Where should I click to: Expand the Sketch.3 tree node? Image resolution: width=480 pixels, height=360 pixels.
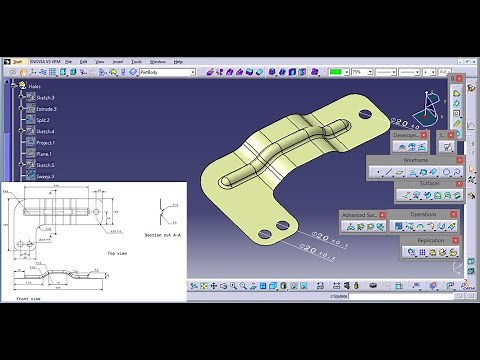click(x=21, y=97)
